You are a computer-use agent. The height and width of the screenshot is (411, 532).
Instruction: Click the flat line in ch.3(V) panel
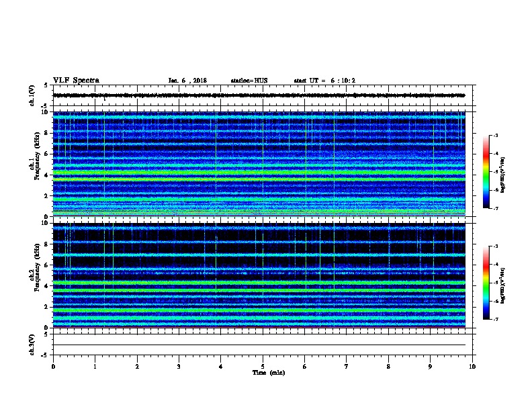tap(259, 345)
